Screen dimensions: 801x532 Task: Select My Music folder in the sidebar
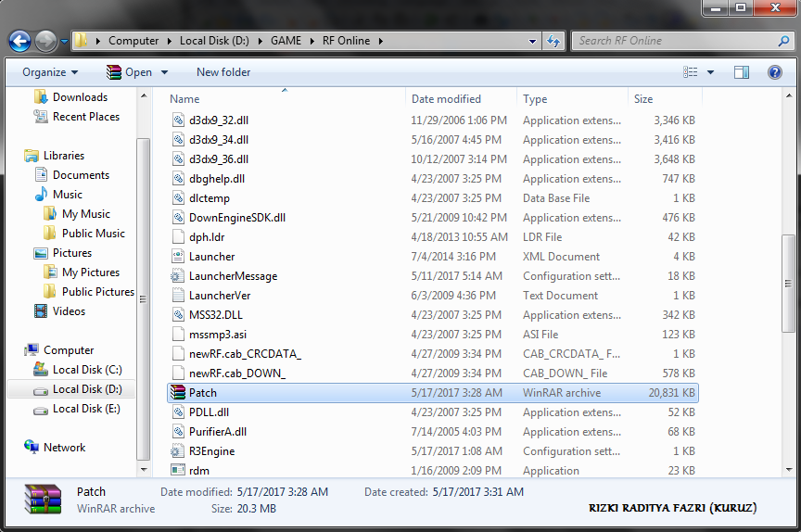pyautogui.click(x=86, y=214)
